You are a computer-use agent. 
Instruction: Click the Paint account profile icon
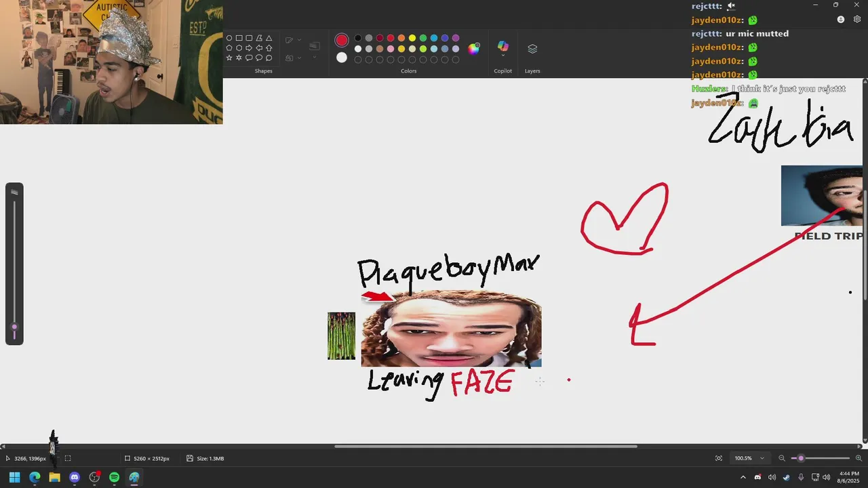(841, 20)
